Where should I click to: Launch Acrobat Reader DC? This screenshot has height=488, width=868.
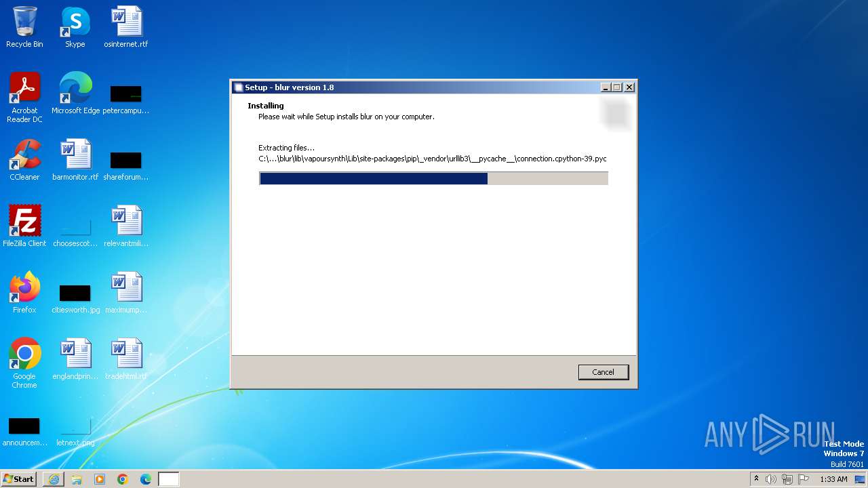pyautogui.click(x=24, y=98)
